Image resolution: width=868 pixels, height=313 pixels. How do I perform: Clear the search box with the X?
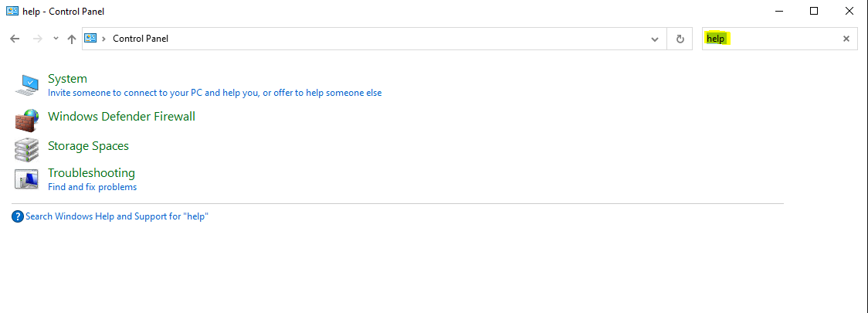coord(846,39)
